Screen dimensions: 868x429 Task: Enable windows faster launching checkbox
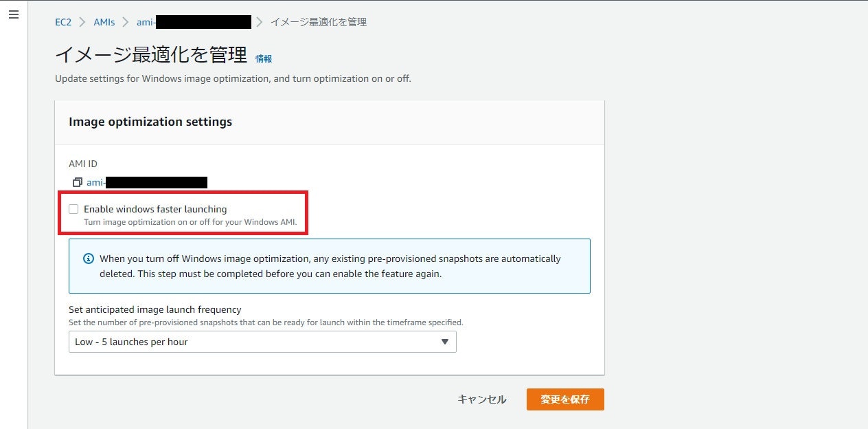(x=73, y=209)
